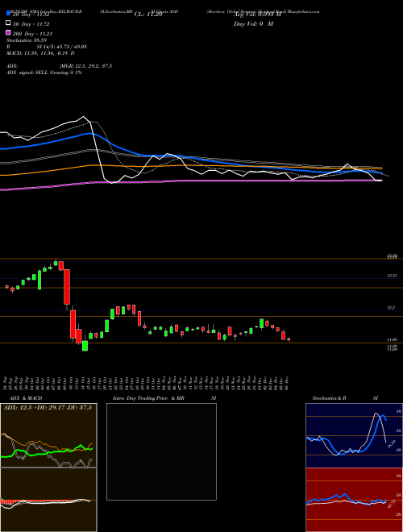The image size is (403, 532).
Task: Open the MACD histogram panel
Action: pyautogui.click(x=48, y=500)
